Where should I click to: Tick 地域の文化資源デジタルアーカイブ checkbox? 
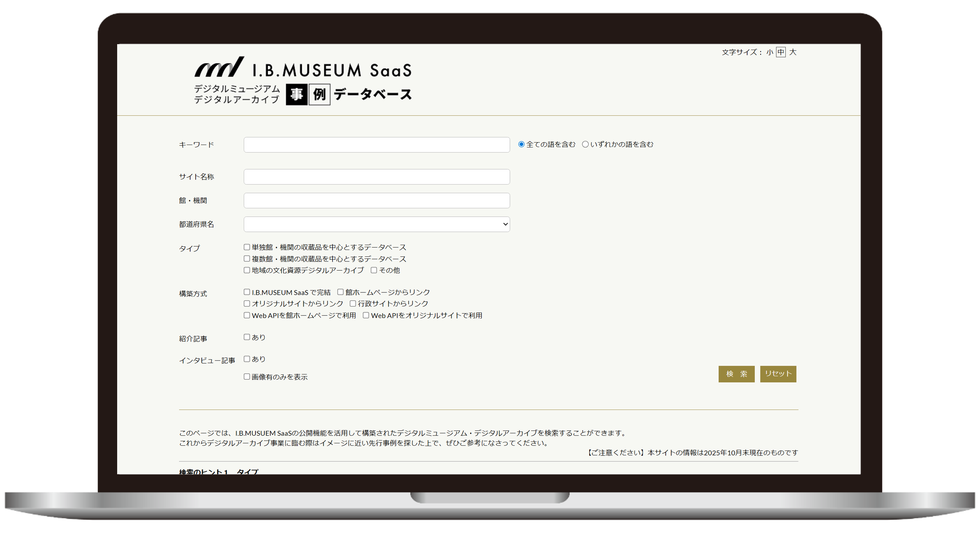click(x=247, y=270)
